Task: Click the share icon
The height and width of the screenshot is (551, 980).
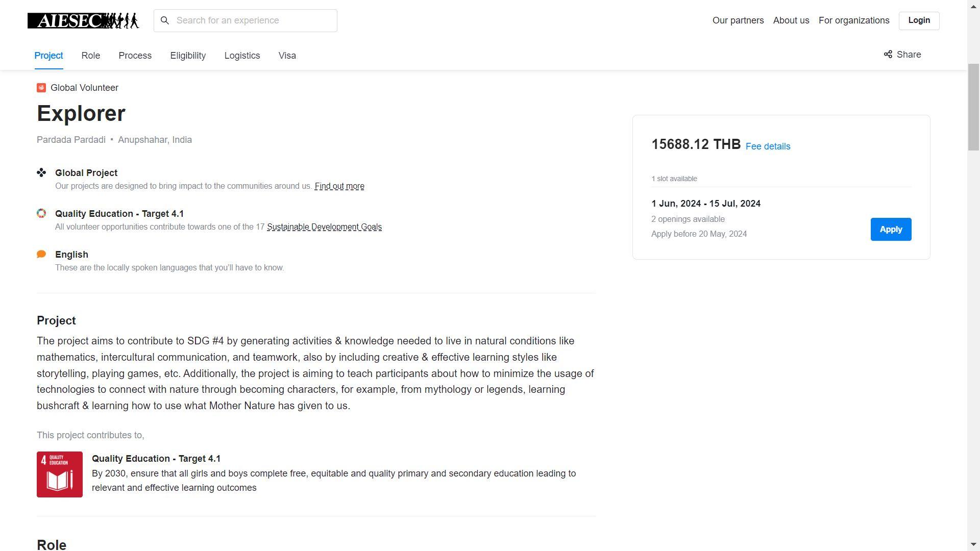Action: pos(888,55)
